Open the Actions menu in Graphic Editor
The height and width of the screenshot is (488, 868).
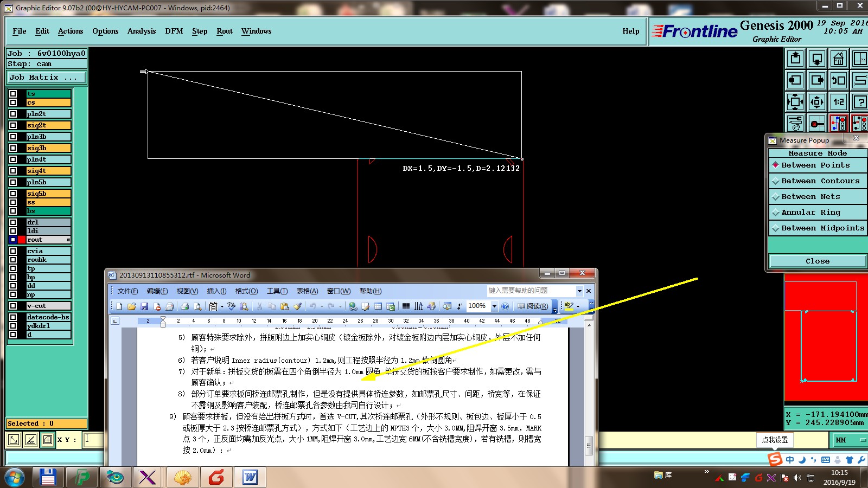click(71, 31)
